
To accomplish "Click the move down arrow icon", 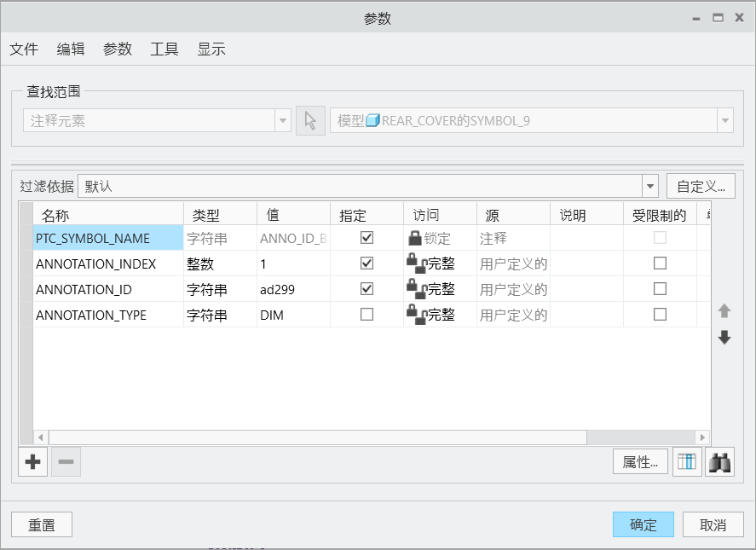I will point(724,338).
